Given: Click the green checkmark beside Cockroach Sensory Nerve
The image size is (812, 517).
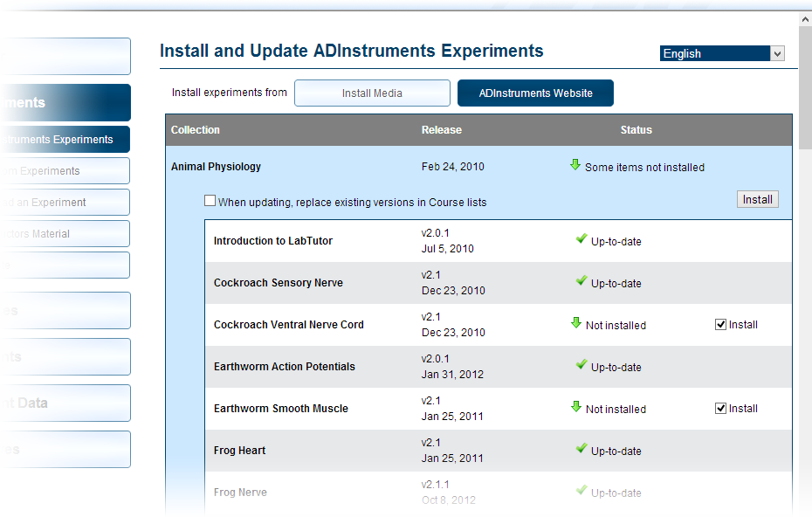Looking at the screenshot, I should [x=581, y=279].
